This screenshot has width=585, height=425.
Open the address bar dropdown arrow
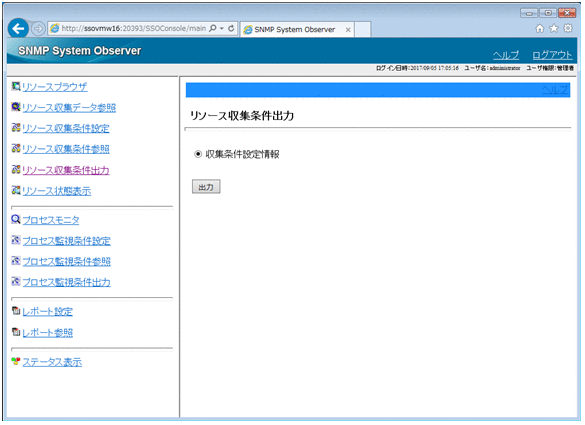pos(222,28)
